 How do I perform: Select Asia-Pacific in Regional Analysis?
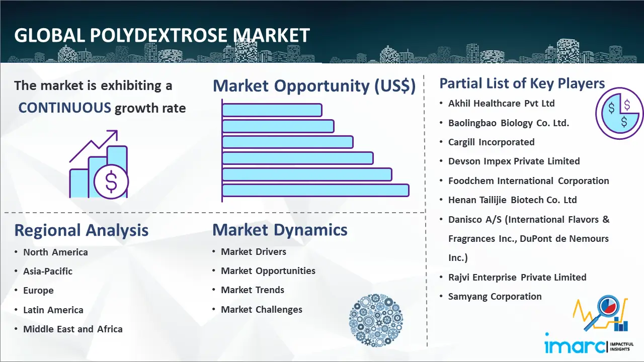click(x=48, y=271)
